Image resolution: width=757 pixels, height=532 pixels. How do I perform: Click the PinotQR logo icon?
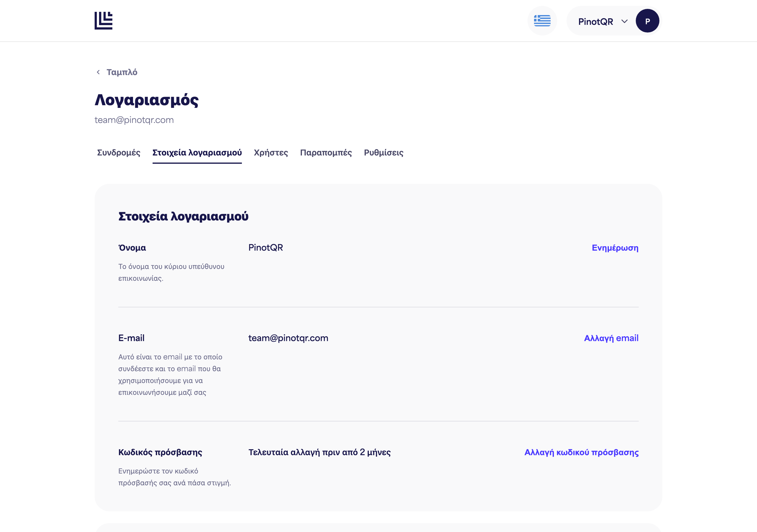tap(103, 21)
